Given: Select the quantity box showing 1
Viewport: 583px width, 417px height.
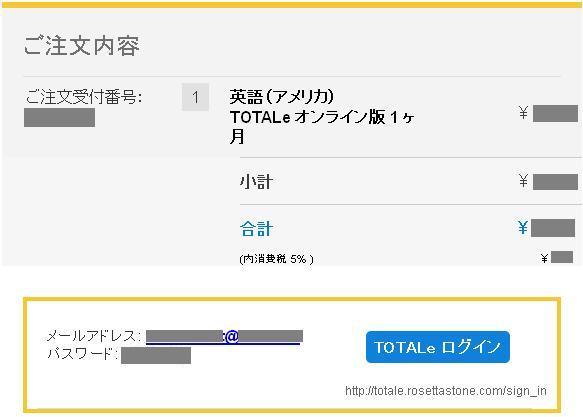Looking at the screenshot, I should [195, 97].
